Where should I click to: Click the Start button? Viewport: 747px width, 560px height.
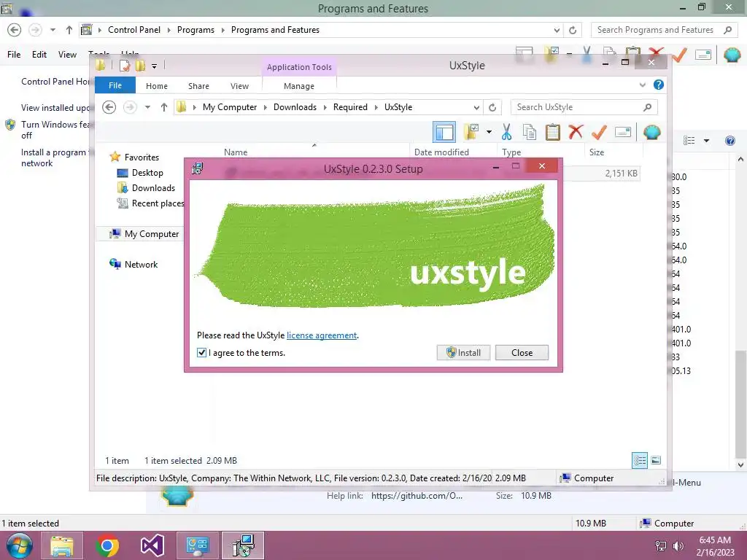tap(20, 545)
